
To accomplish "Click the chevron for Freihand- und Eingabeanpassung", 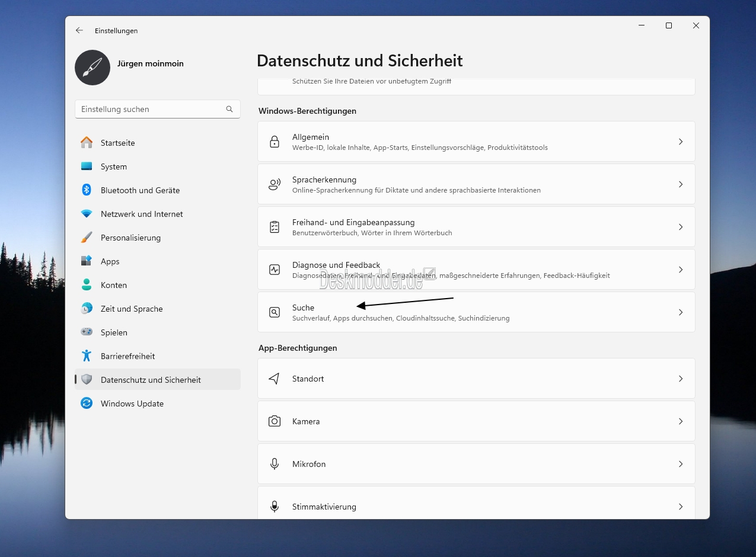I will click(x=681, y=227).
